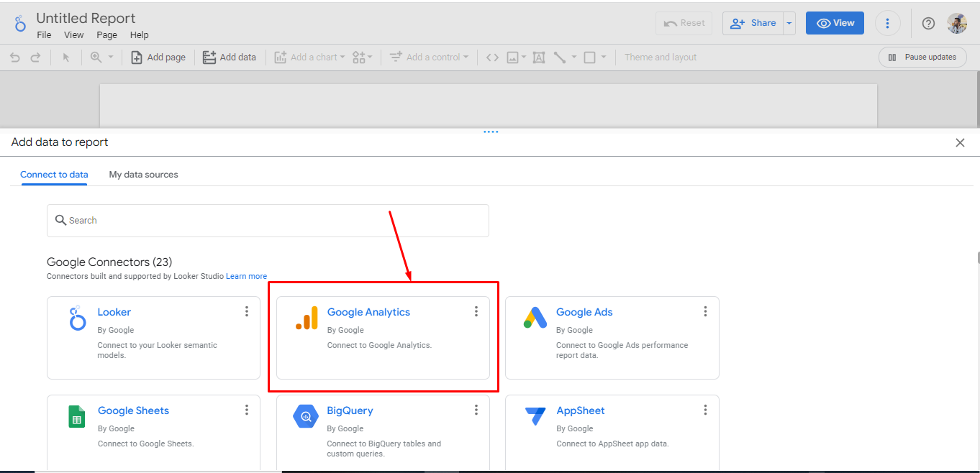Close the Add data to report panel
Screen dimensions: 980x473
click(960, 142)
